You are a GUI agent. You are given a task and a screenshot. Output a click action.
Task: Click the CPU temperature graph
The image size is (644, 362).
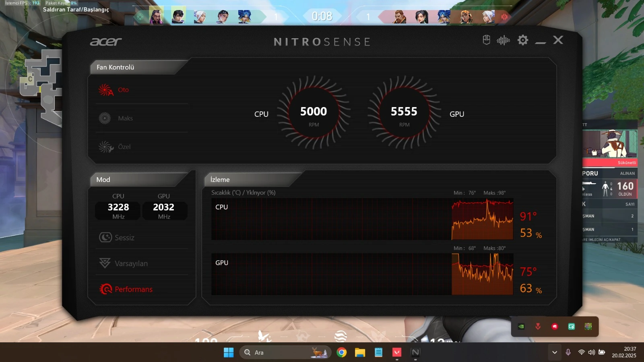[362, 219]
